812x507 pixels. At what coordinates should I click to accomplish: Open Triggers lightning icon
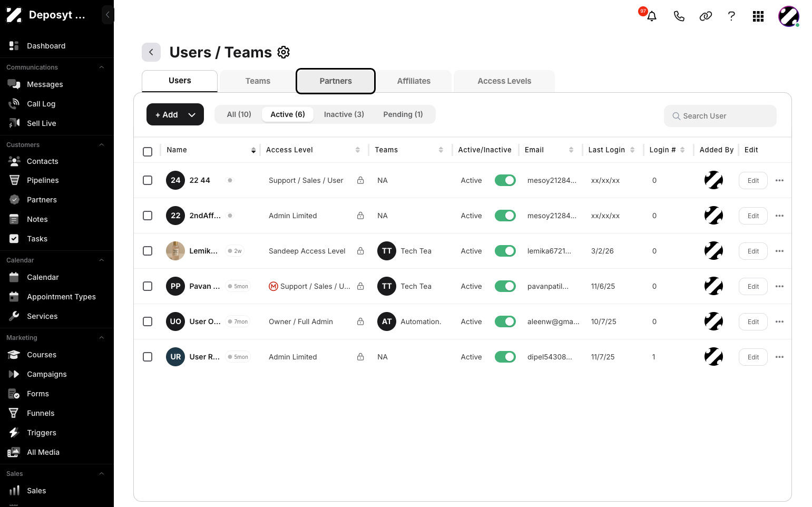point(14,433)
